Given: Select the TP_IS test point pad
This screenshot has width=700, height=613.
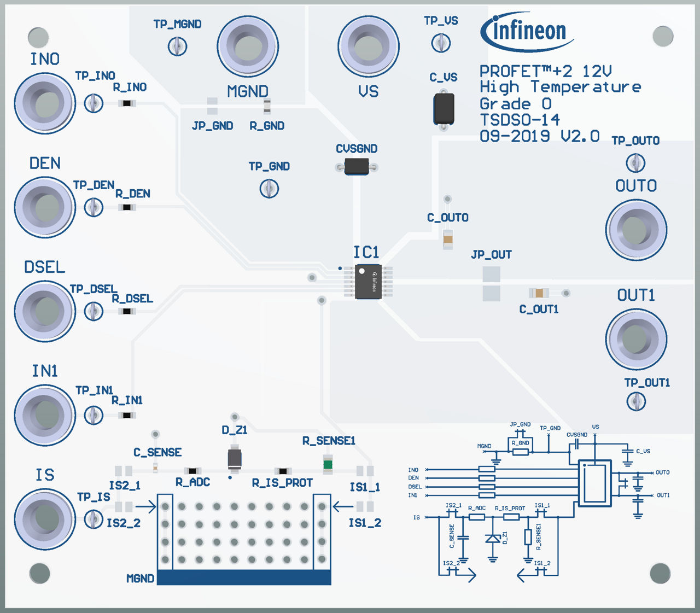Looking at the screenshot, I should tap(94, 519).
